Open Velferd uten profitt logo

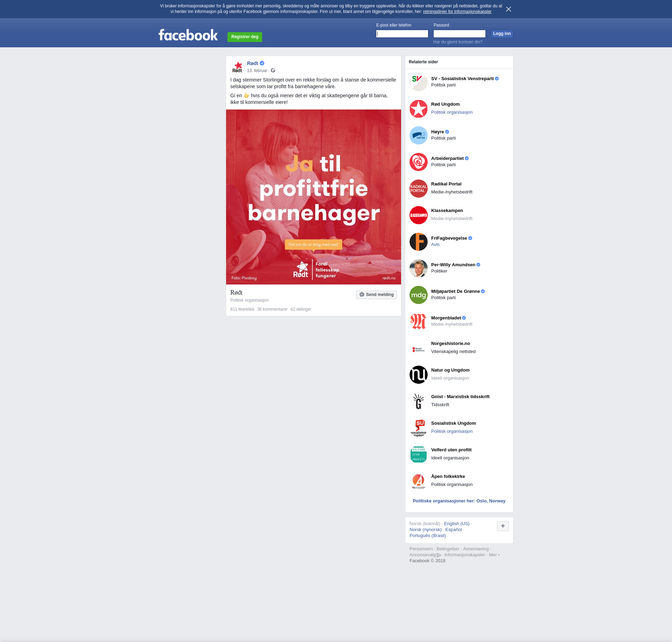click(x=419, y=454)
